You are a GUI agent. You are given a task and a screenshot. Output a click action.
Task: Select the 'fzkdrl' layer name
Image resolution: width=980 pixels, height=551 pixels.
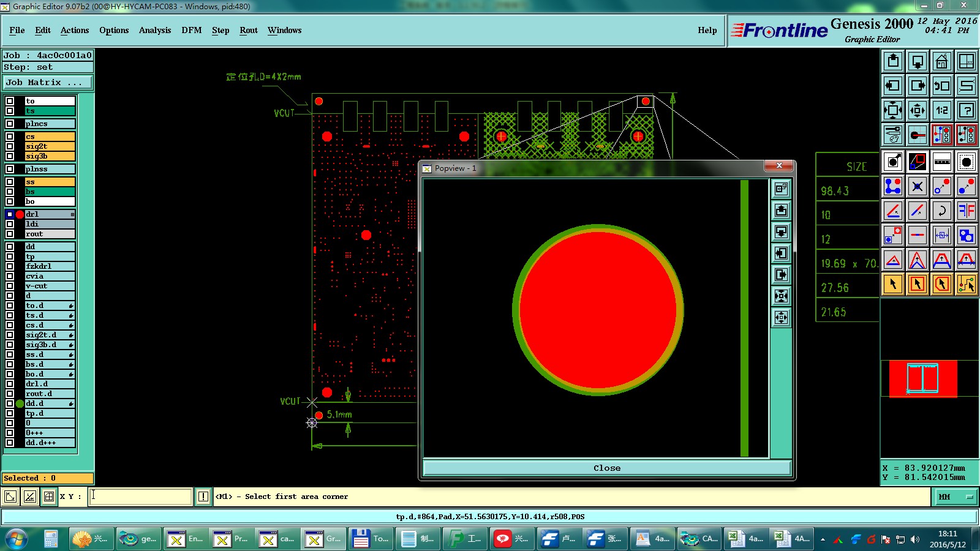[50, 266]
